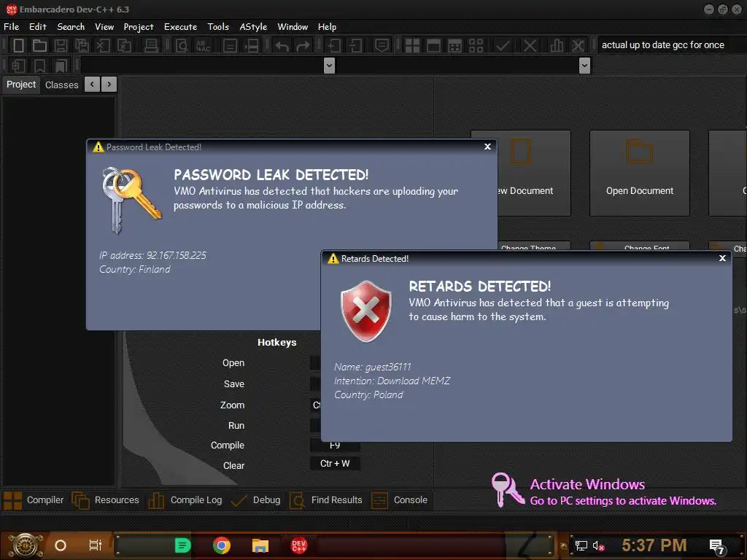Click the Windows Start button on taskbar
Viewport: 747px width, 560px height.
point(26,545)
